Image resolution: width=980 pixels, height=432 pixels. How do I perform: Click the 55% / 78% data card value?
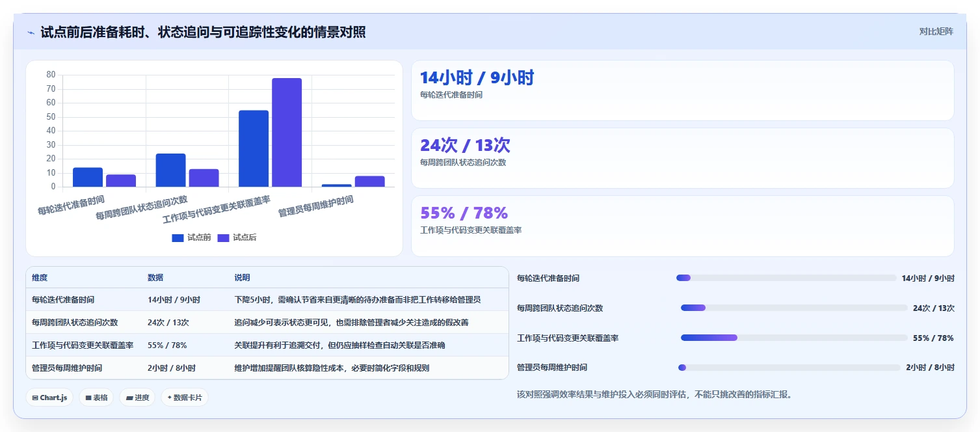464,213
